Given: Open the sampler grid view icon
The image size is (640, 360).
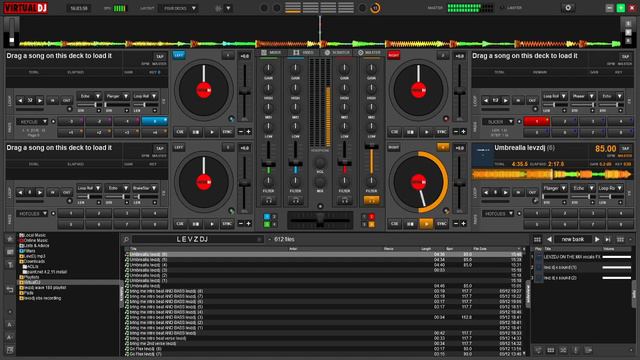Looking at the screenshot, I should [537, 240].
